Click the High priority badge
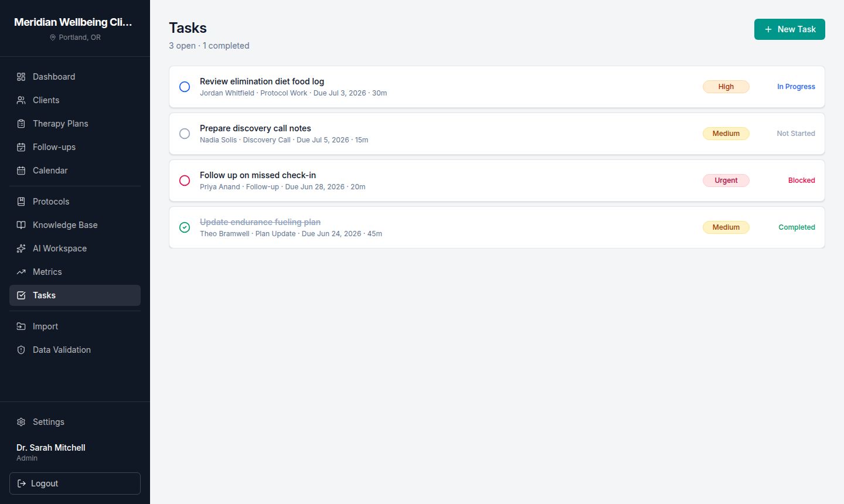This screenshot has height=504, width=844. point(726,87)
